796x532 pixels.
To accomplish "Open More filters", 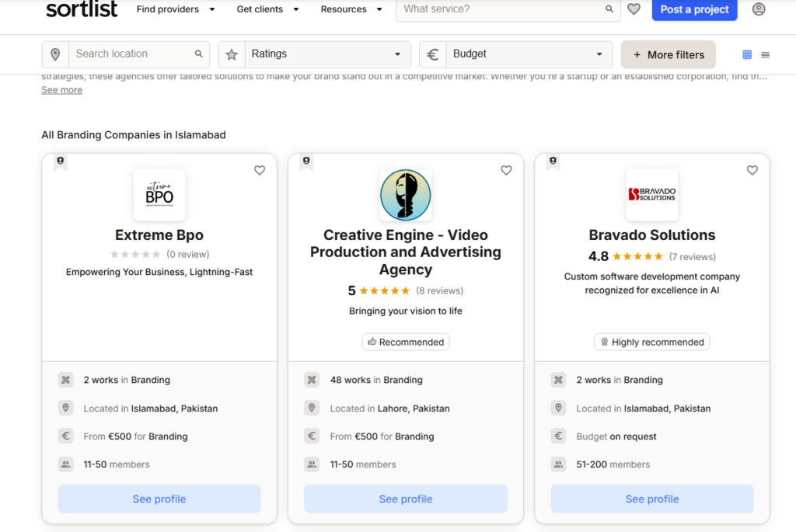I will click(x=668, y=55).
